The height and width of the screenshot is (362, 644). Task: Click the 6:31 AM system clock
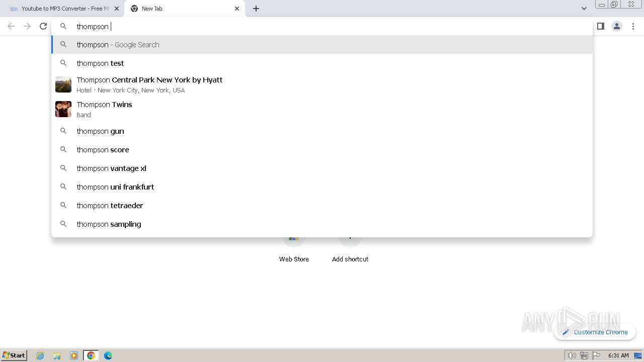click(x=618, y=355)
